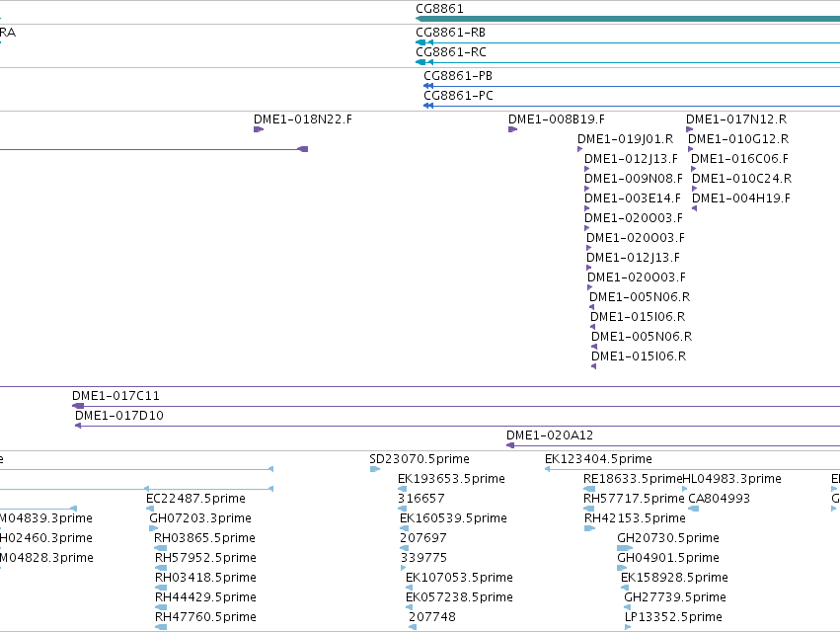
Task: Select transcript label CG8861-RC
Action: coord(451,52)
